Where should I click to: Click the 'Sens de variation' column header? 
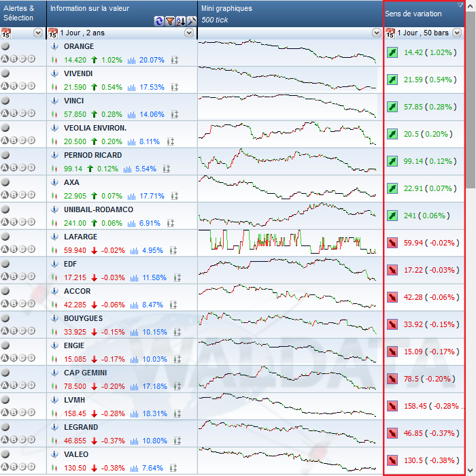click(424, 14)
